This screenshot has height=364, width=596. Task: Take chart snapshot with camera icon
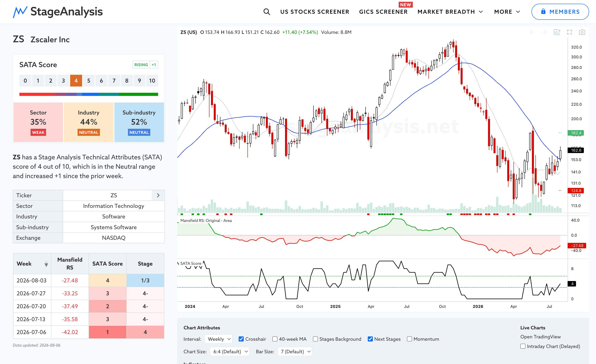coord(582,32)
